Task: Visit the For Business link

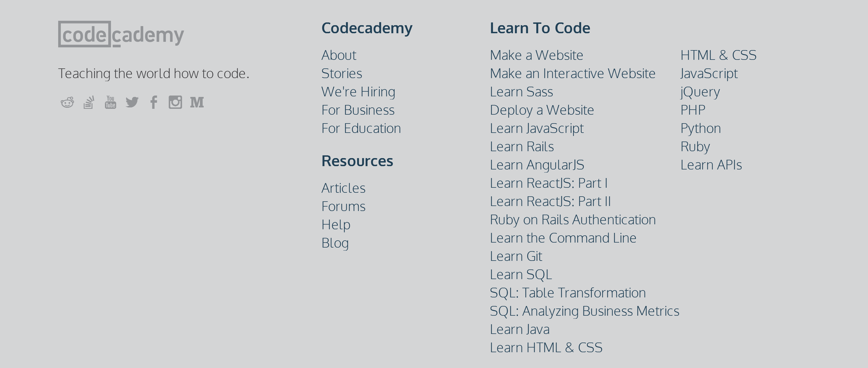Action: click(x=358, y=110)
